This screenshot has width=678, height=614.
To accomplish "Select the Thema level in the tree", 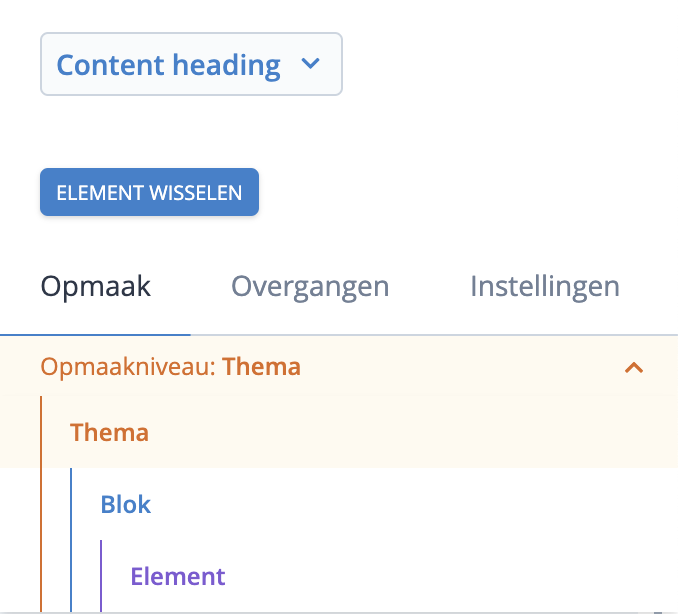I will (109, 433).
